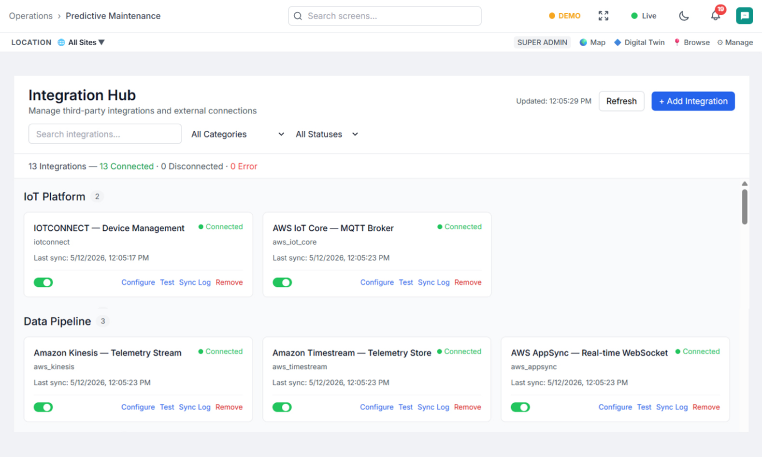Viewport: 762px width, 457px height.
Task: Click the Data Pipeline section heading
Action: (57, 321)
